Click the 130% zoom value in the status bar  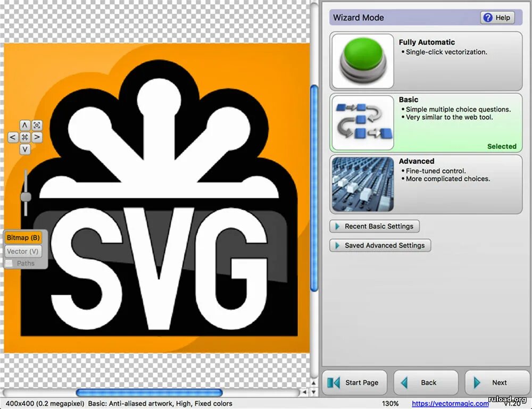tap(390, 404)
